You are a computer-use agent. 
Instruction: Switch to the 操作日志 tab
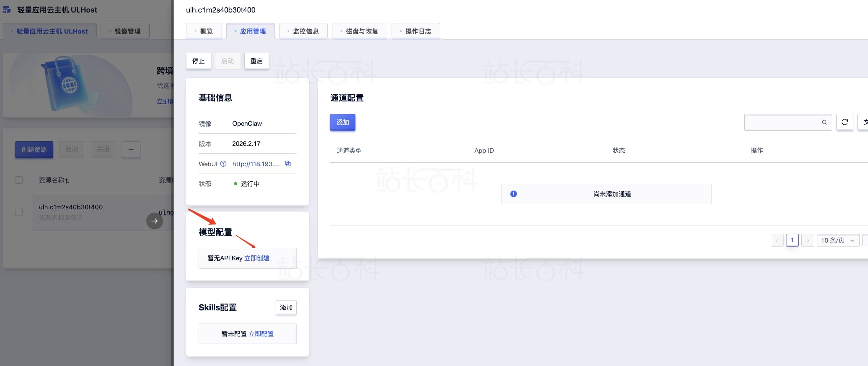tap(416, 31)
